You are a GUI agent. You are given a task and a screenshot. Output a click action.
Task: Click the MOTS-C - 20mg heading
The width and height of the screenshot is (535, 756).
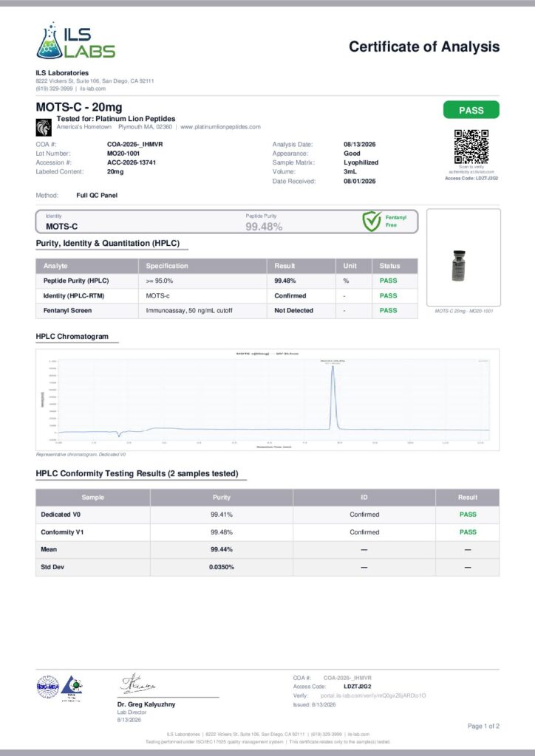tap(79, 107)
